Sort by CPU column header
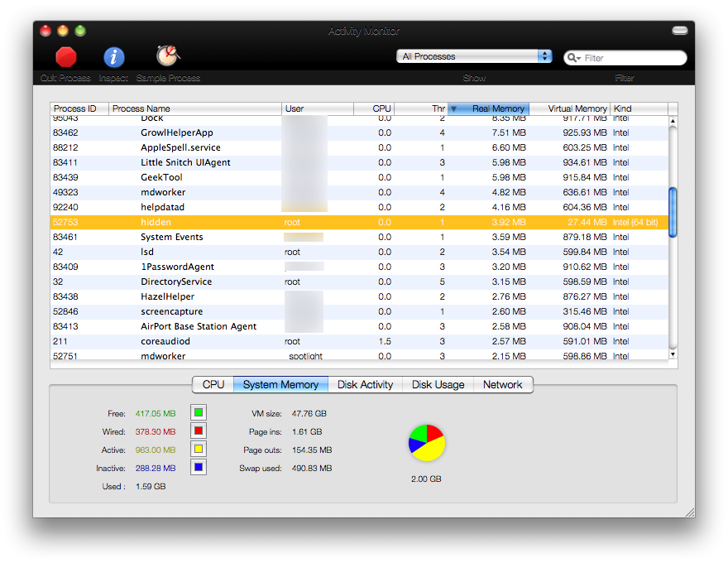Image resolution: width=728 pixels, height=563 pixels. coord(374,108)
